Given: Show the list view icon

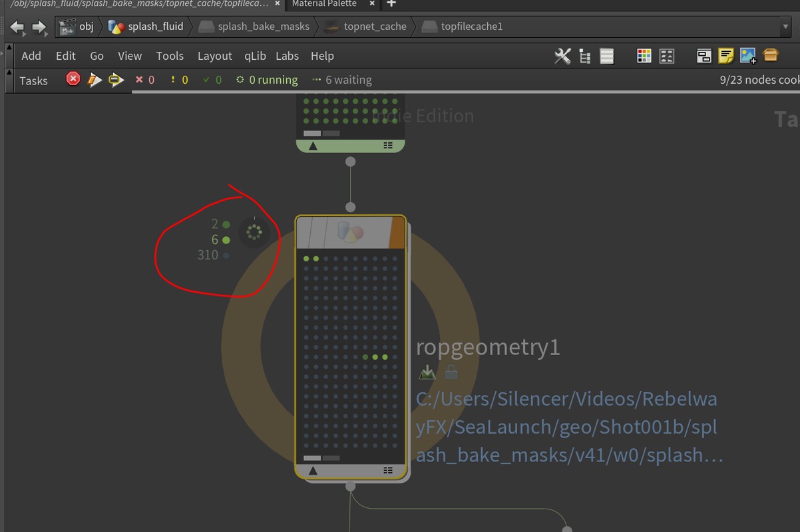Looking at the screenshot, I should [606, 56].
